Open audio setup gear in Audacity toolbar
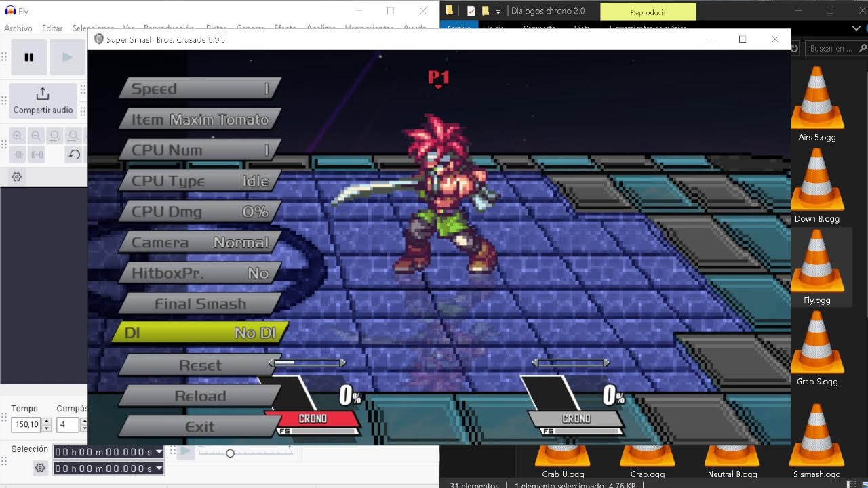This screenshot has width=868, height=488. pos(17,177)
